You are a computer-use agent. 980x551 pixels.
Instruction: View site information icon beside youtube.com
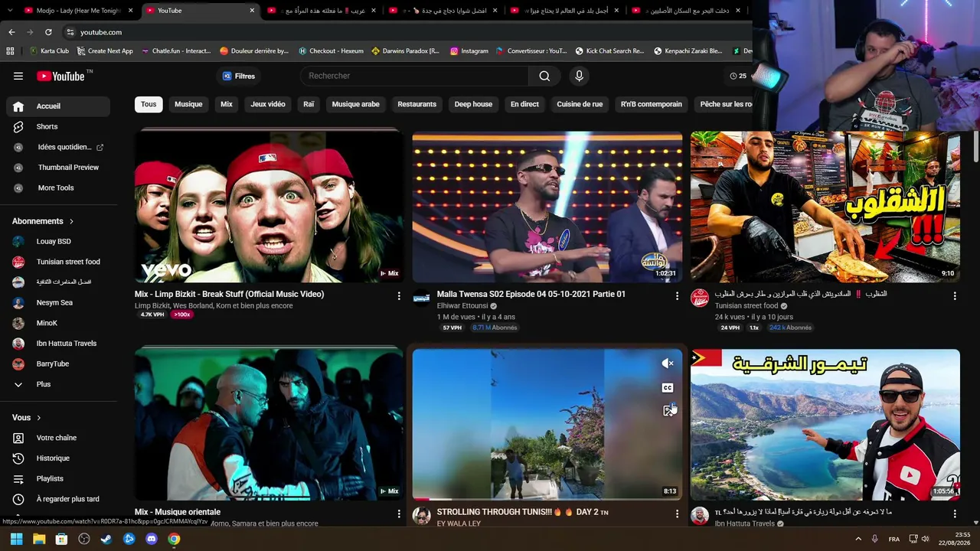[70, 32]
